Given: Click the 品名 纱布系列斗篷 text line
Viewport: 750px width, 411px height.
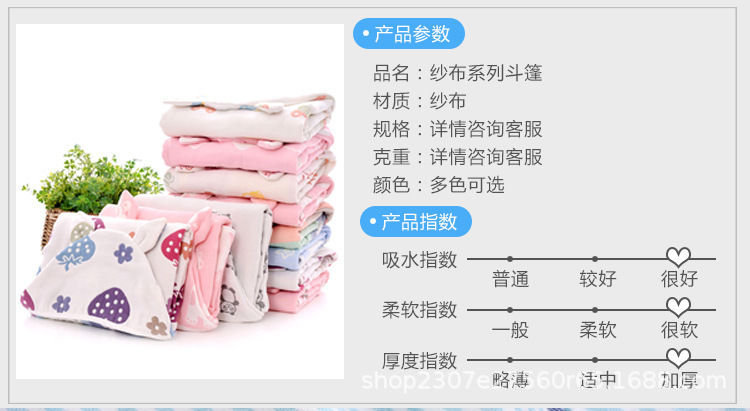Looking at the screenshot, I should (458, 73).
